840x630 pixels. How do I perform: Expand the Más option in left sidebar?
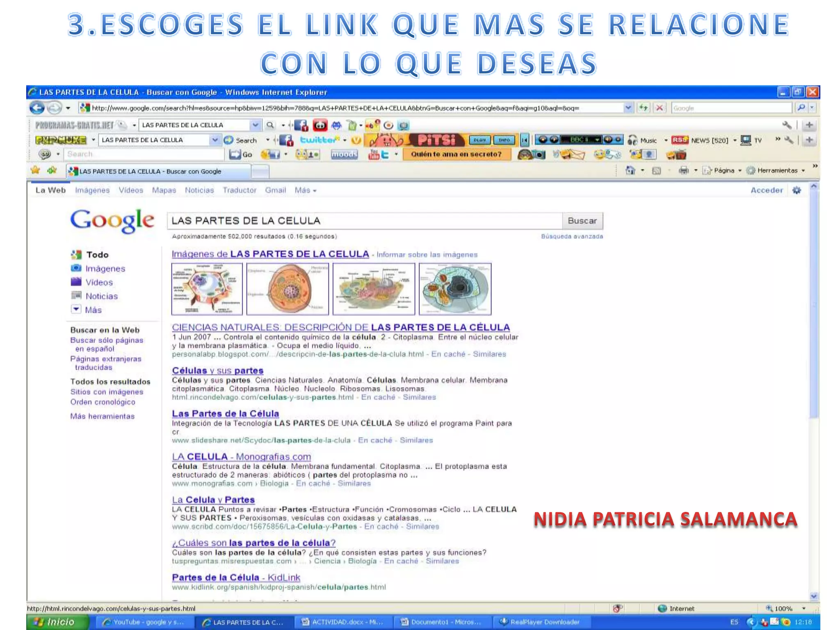click(x=93, y=310)
